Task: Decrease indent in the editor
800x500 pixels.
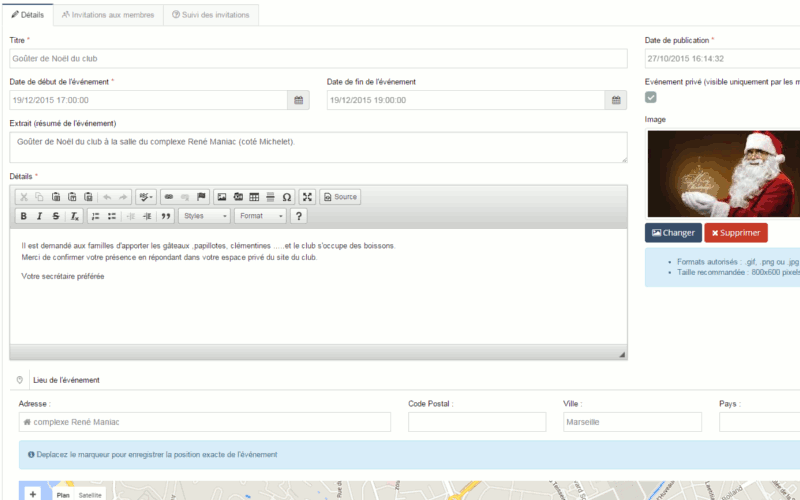Action: tap(131, 216)
